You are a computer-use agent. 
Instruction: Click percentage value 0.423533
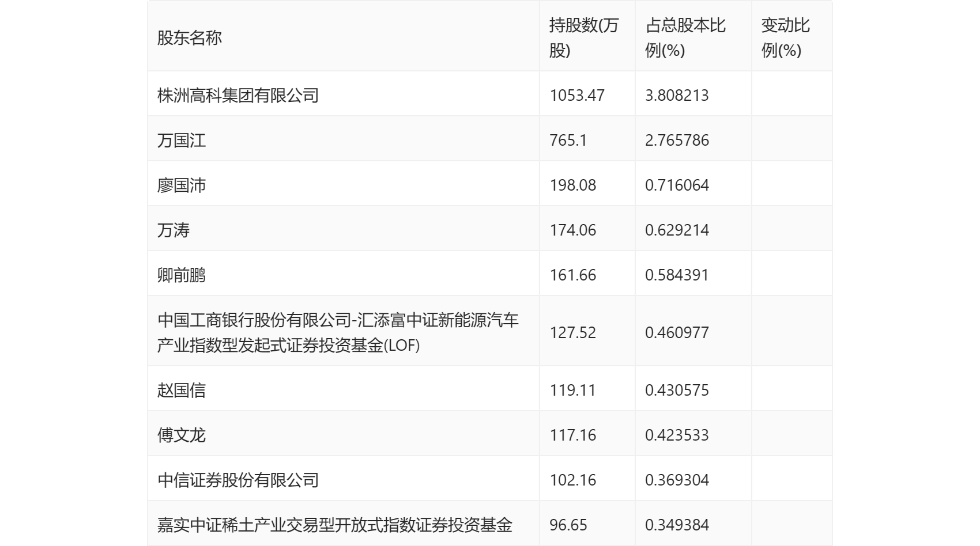point(677,435)
